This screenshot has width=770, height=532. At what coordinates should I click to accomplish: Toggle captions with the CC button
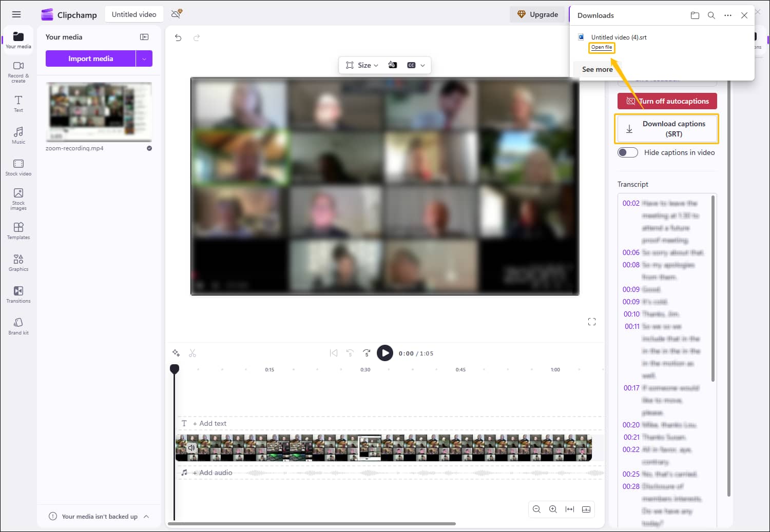[411, 65]
